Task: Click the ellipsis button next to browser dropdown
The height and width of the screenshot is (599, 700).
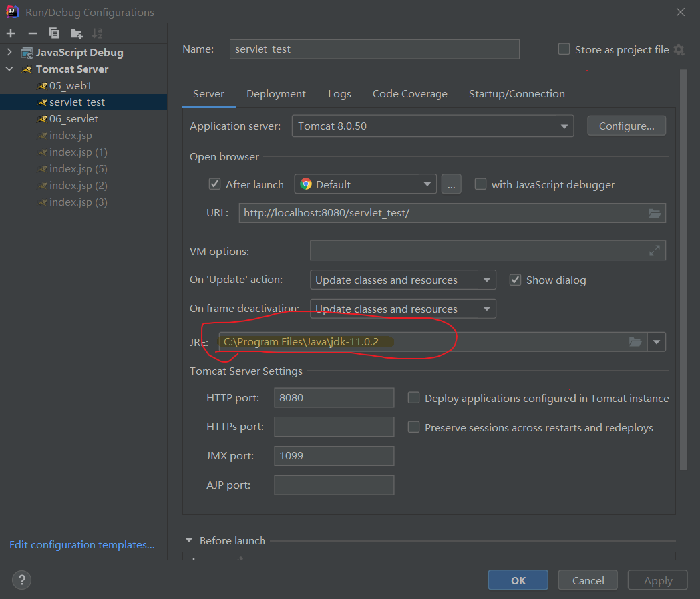Action: click(x=451, y=184)
